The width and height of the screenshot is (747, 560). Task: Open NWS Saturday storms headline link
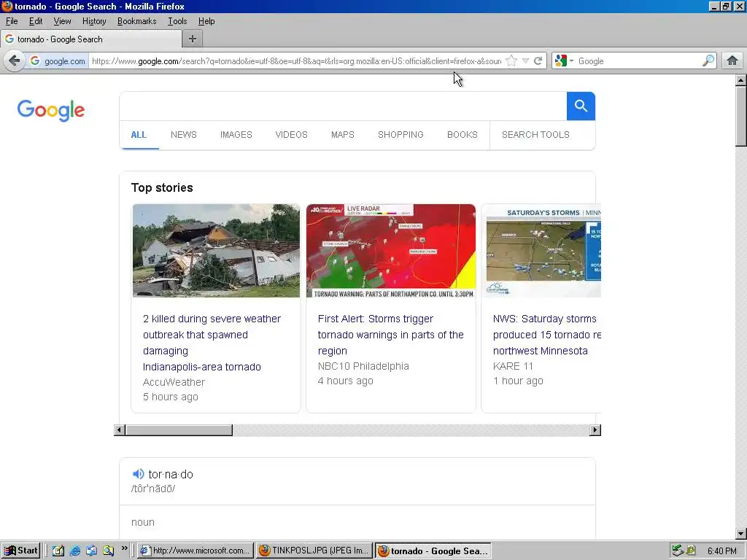tap(546, 334)
